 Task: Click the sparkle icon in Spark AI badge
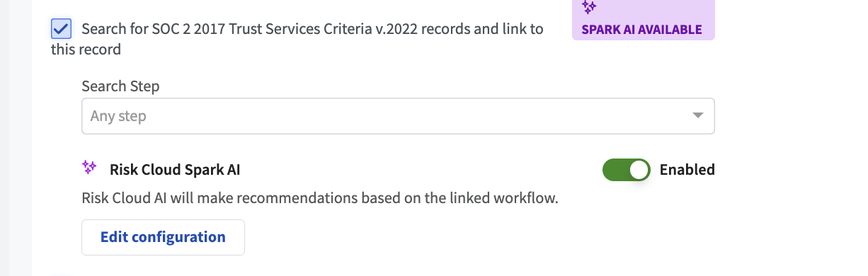589,8
